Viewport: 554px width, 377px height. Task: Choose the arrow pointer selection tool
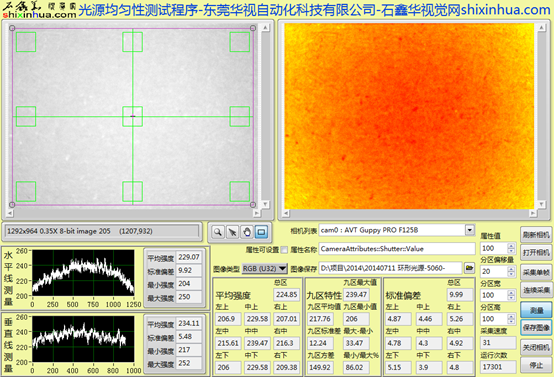232,232
